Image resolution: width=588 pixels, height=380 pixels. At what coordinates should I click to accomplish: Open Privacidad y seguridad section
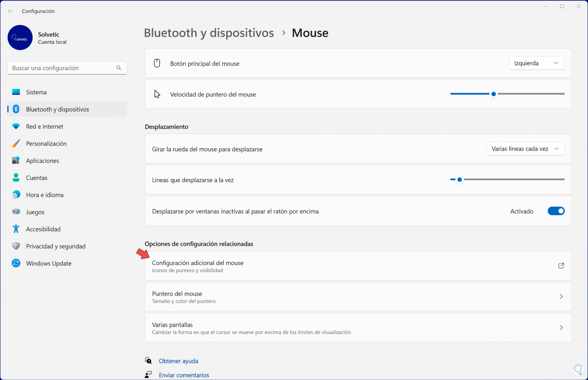(56, 246)
